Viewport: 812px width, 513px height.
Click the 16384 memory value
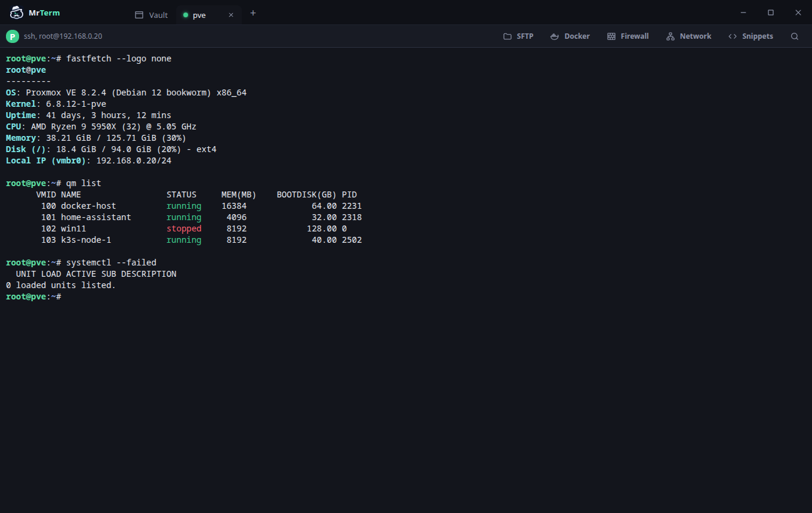pyautogui.click(x=234, y=206)
